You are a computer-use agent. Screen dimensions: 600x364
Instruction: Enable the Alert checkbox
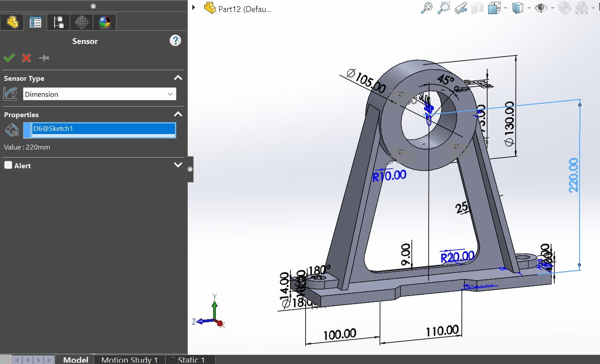(x=8, y=165)
